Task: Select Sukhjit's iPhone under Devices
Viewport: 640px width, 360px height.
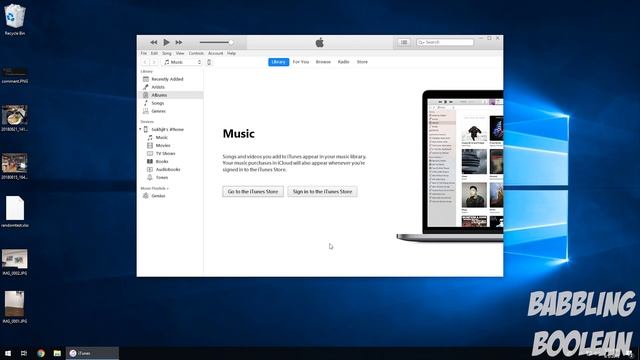Action: (167, 129)
